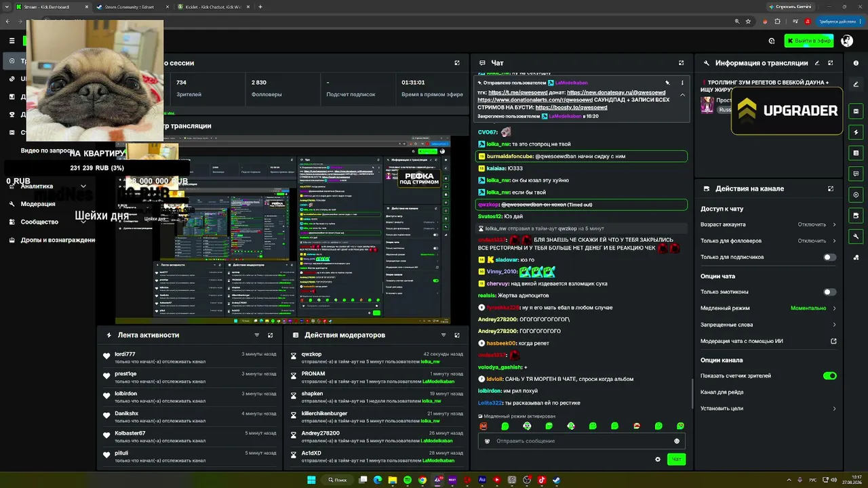
Task: Open AI chat moderation settings
Action: (768, 341)
